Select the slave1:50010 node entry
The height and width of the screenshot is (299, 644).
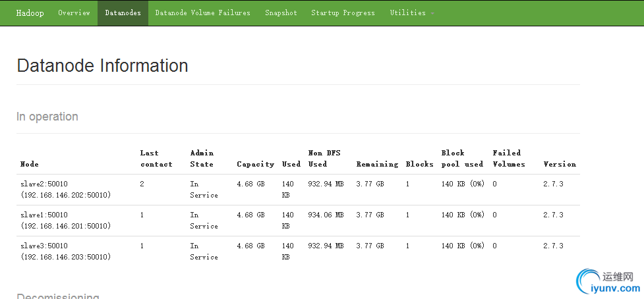[x=44, y=215]
